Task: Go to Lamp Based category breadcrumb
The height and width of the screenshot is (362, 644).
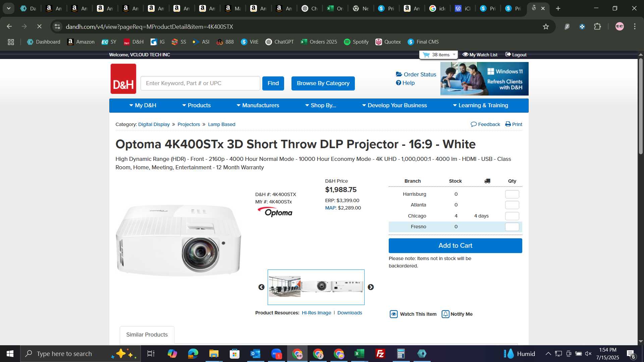Action: [x=222, y=124]
